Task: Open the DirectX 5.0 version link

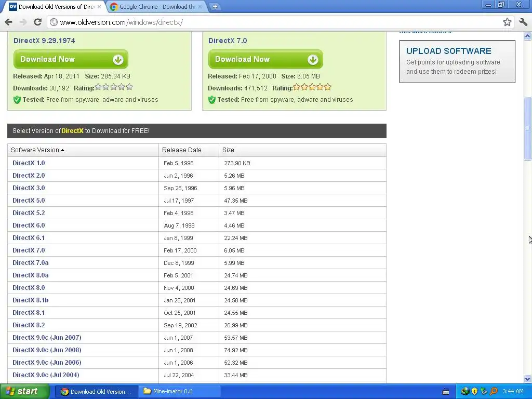Action: [x=29, y=201]
